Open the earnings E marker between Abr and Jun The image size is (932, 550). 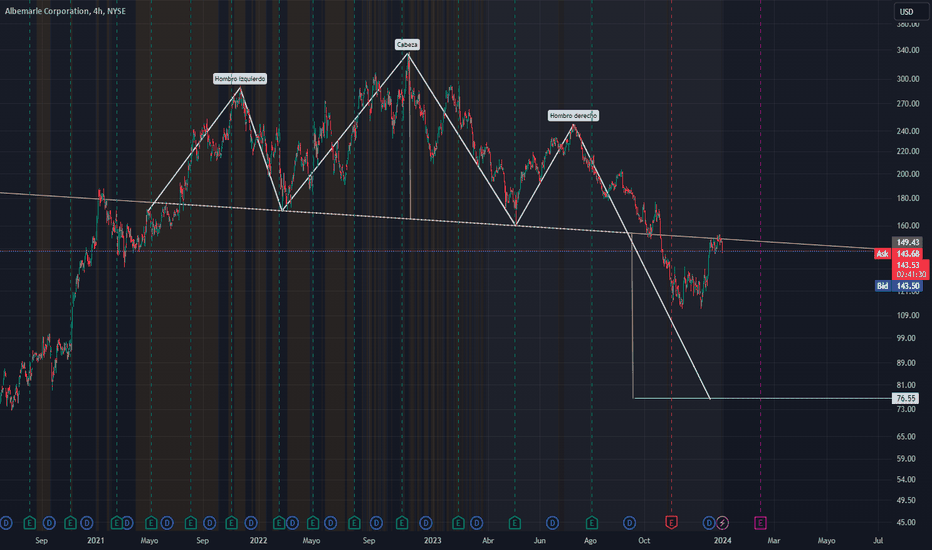[515, 523]
